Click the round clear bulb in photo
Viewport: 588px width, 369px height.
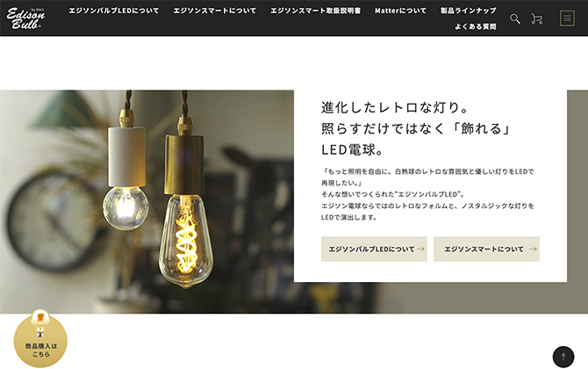point(125,208)
